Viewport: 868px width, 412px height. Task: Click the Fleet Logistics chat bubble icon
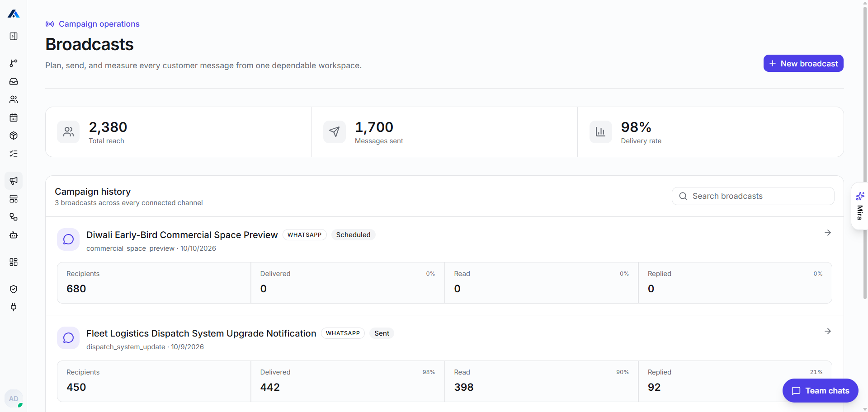coord(68,338)
